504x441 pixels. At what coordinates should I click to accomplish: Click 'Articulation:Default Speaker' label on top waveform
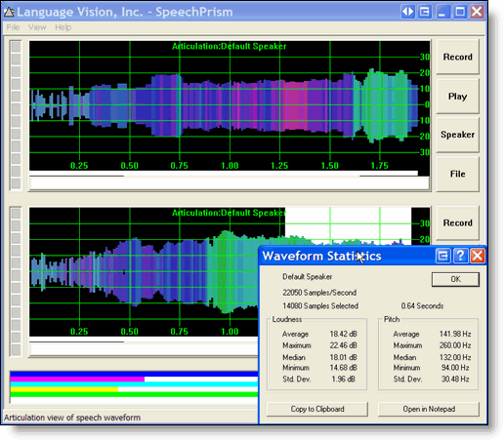230,47
